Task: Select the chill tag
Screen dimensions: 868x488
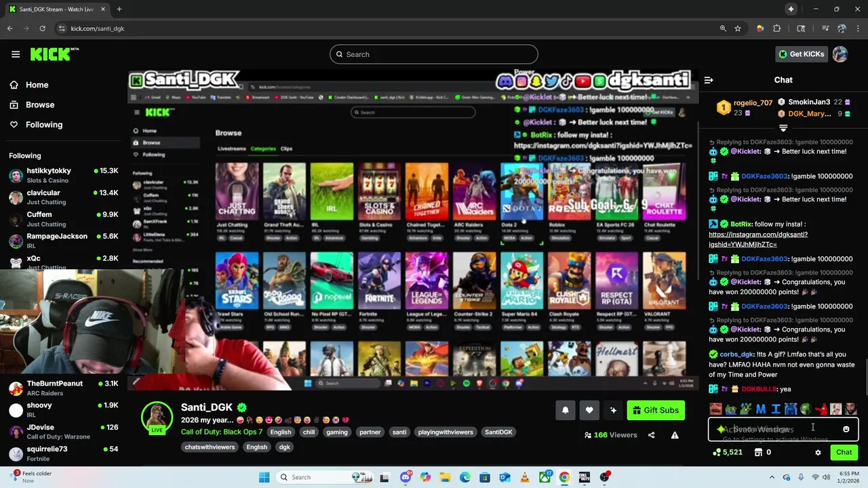Action: [x=309, y=432]
